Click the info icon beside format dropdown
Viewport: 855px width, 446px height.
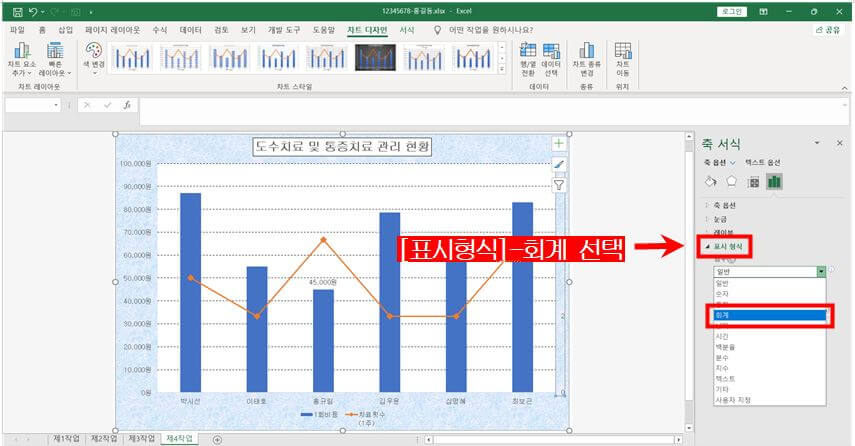tap(831, 270)
